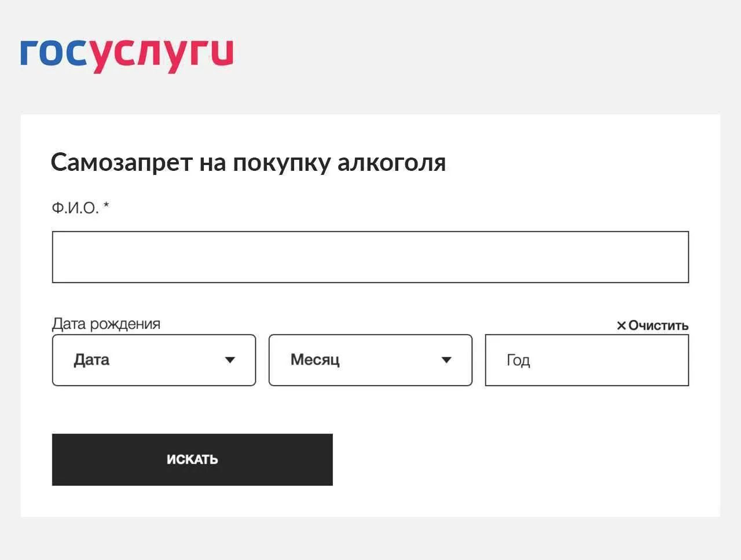Click the triangle arrow in the Месяц field
The width and height of the screenshot is (741, 560).
pyautogui.click(x=446, y=360)
